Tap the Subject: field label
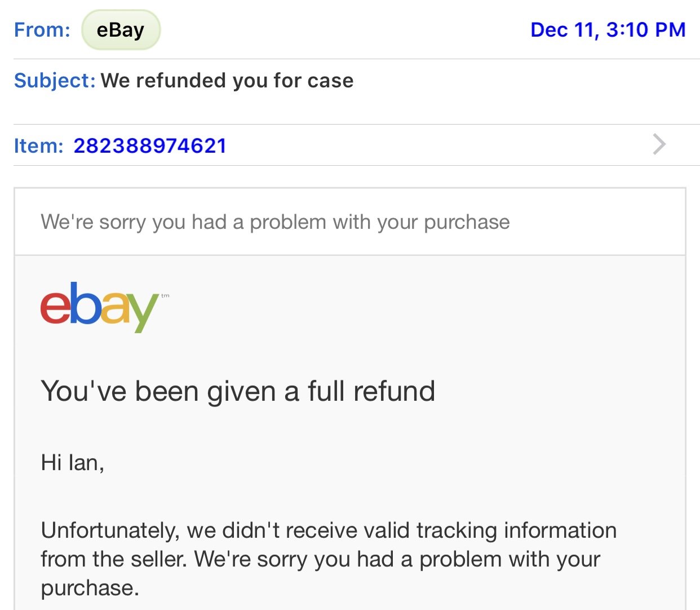Screen dimensions: 700x610 (x=55, y=81)
